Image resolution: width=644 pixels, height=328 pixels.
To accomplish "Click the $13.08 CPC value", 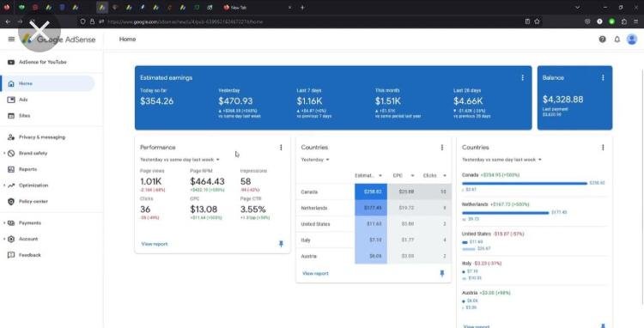I will tap(204, 210).
